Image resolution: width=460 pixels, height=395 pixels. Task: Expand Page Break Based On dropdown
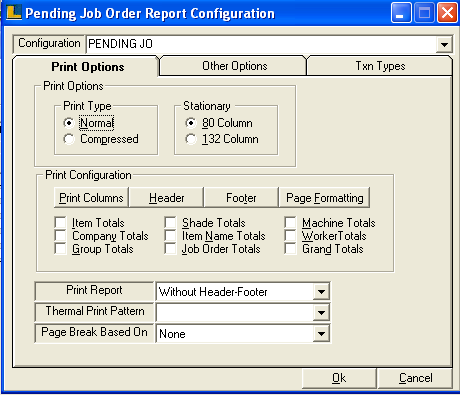coord(321,334)
